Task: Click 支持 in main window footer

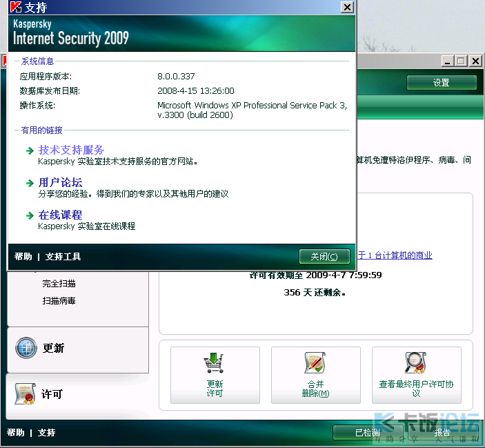Action: coord(47,433)
